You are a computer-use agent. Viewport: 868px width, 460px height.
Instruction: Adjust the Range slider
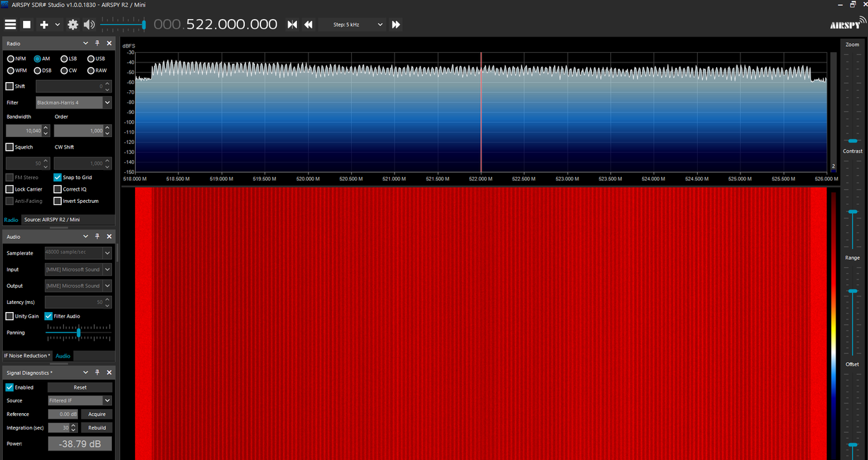pos(852,291)
